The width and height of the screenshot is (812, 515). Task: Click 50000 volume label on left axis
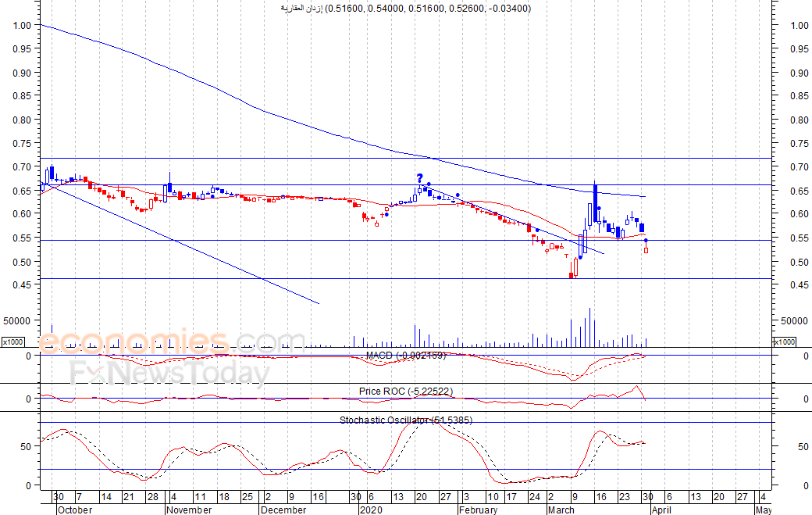(x=16, y=320)
